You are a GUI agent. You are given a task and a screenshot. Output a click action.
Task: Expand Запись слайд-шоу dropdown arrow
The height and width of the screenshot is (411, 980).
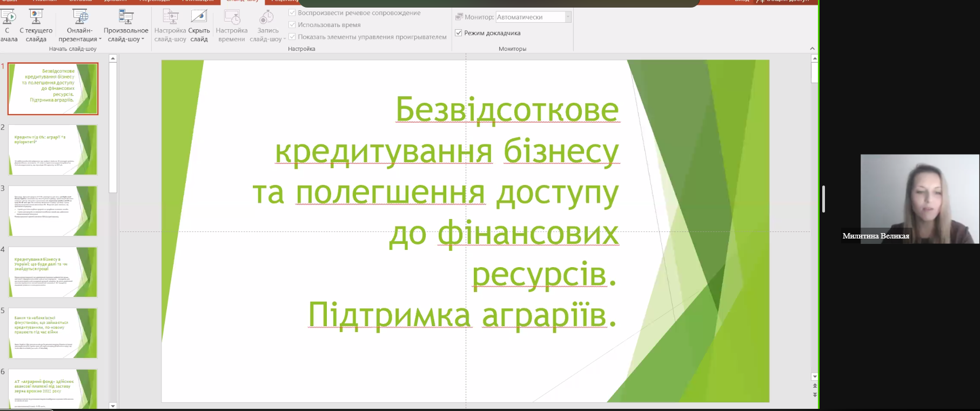[284, 39]
